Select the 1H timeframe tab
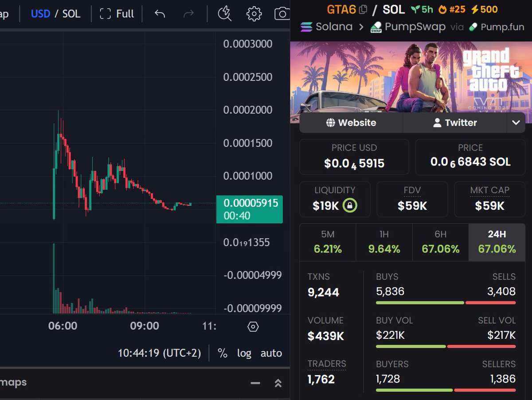The height and width of the screenshot is (400, 532). coord(384,242)
